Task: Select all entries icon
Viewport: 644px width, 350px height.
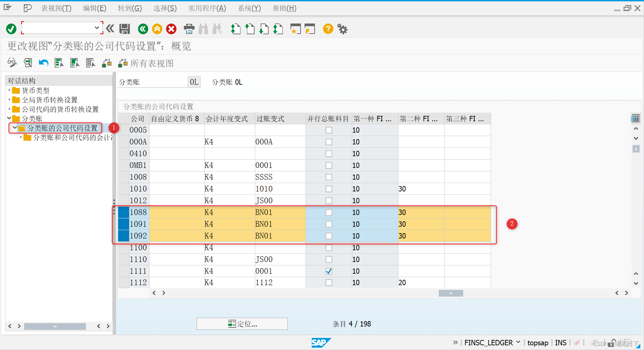Action: point(59,63)
